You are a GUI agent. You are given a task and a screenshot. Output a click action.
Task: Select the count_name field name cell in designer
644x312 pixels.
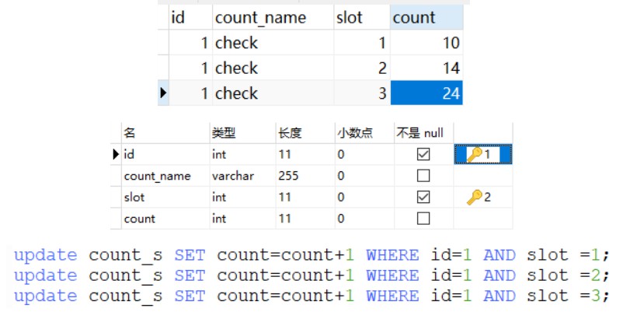pyautogui.click(x=165, y=176)
